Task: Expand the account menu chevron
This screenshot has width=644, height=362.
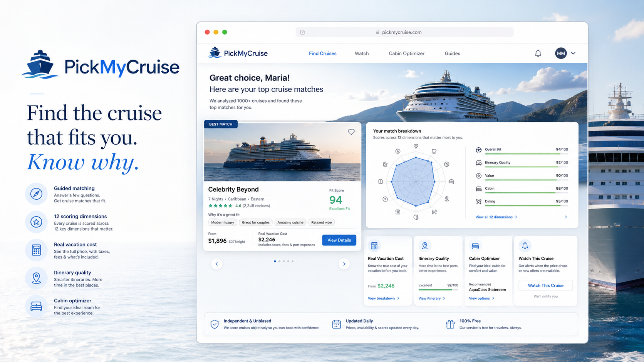Action: point(573,53)
